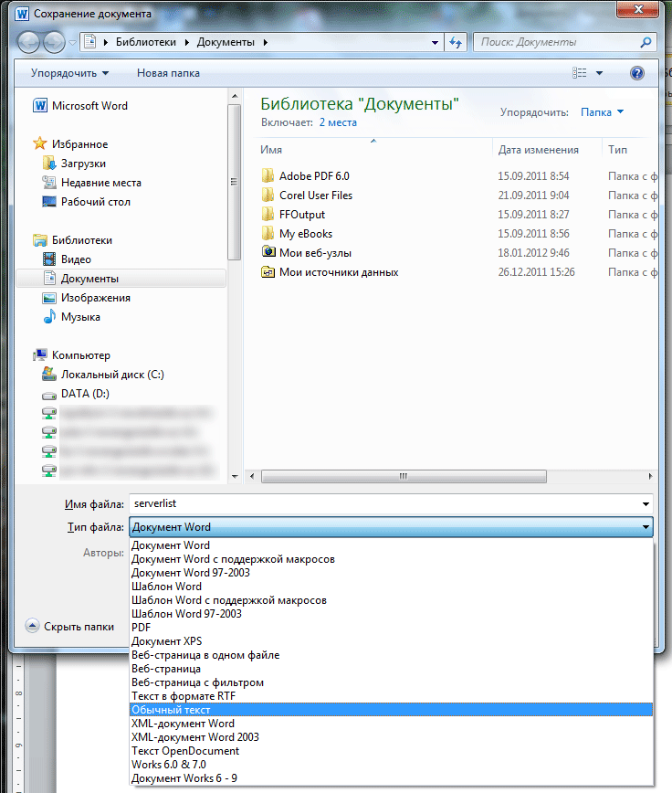Expand the address bar history dropdown
Viewport: 672px width, 793px height.
click(435, 42)
